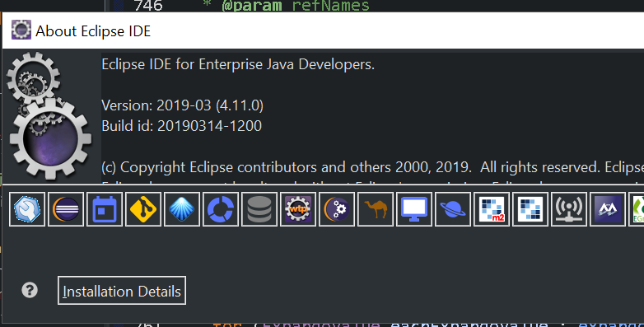The width and height of the screenshot is (644, 327).
Task: Click the About Eclipse IDE title bar icon
Action: coord(21,30)
